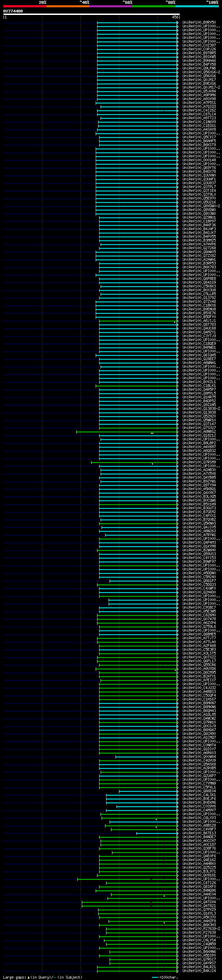Click UniRef100_B9WF97 label
The image size is (222, 980).
tap(199, 561)
